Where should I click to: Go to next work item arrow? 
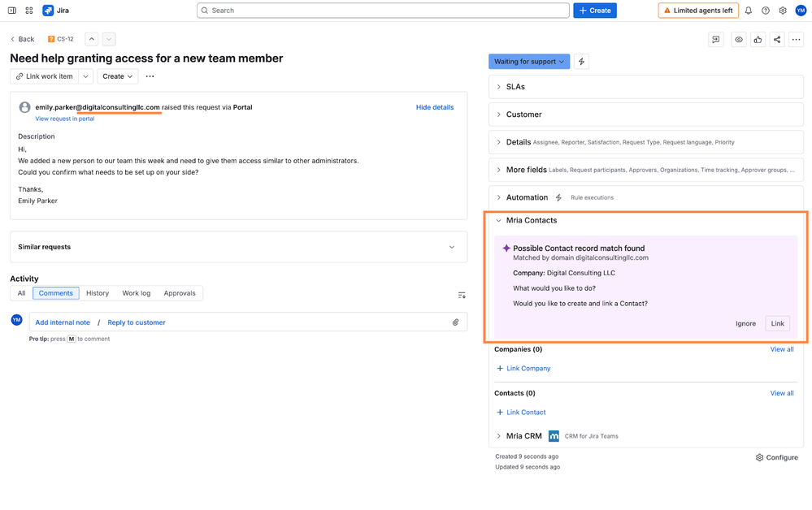tap(109, 39)
